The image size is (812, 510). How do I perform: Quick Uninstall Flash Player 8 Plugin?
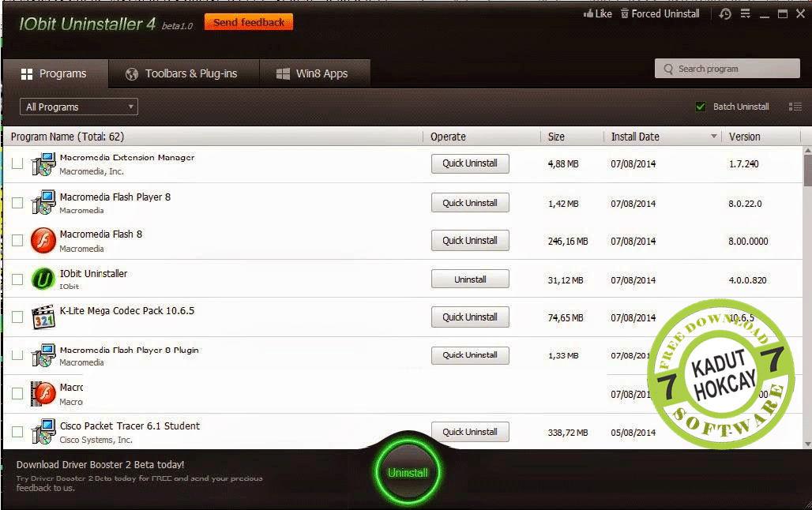(x=470, y=355)
